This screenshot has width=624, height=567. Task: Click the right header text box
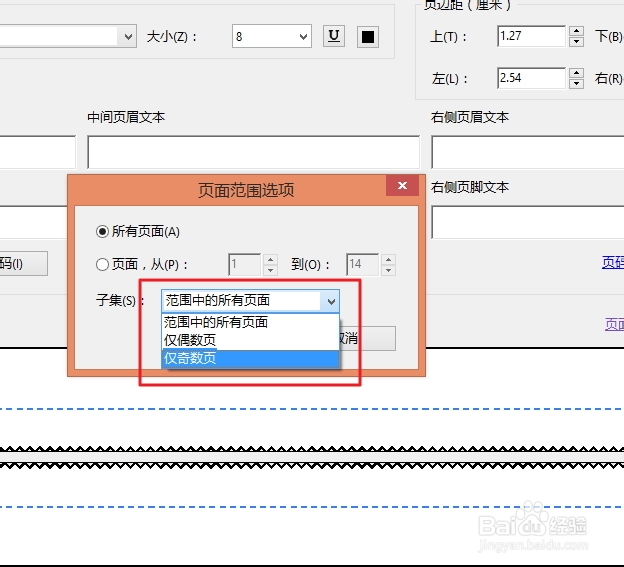pyautogui.click(x=527, y=152)
